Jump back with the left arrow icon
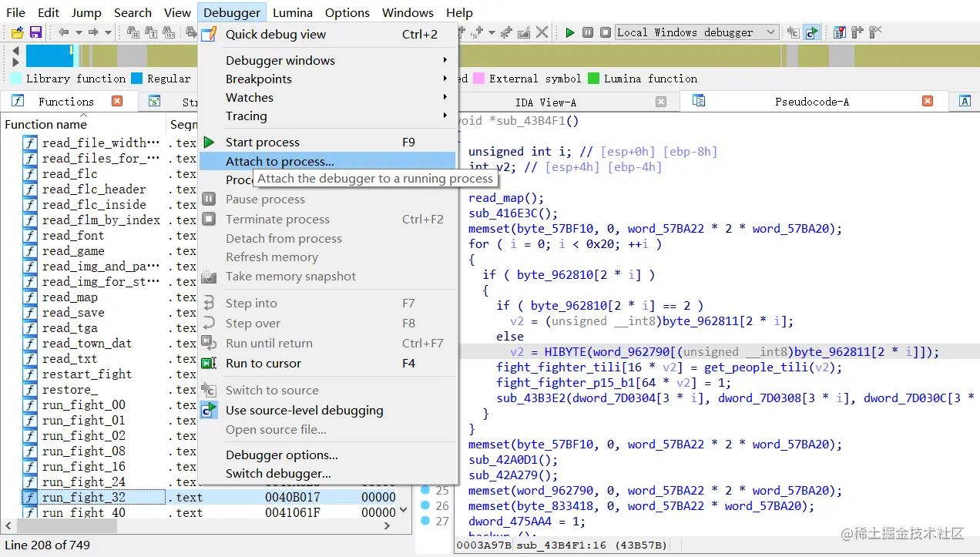Image resolution: width=980 pixels, height=557 pixels. click(x=64, y=32)
